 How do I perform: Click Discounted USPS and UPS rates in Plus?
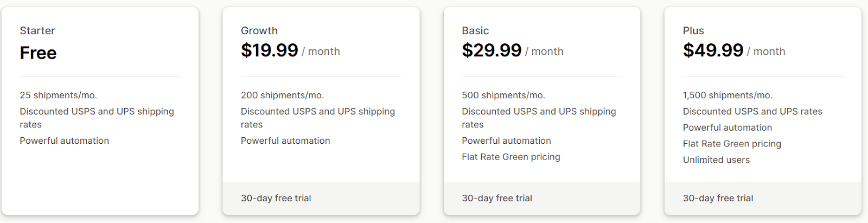pyautogui.click(x=752, y=111)
